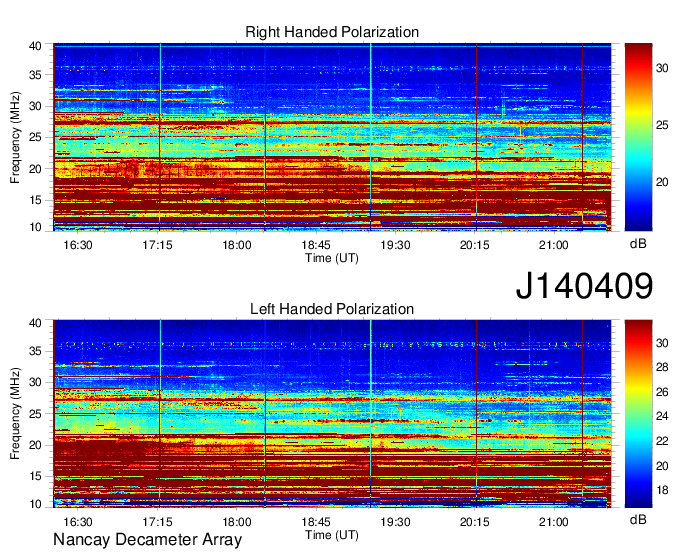
Task: Click the 28 dB label on Left Handed colorbar
Action: pos(662,368)
